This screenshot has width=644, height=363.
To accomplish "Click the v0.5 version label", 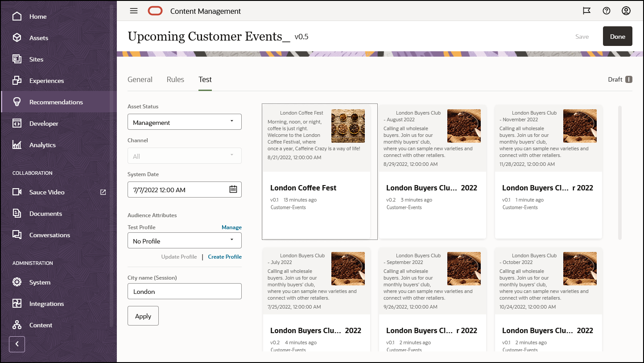I will (301, 37).
